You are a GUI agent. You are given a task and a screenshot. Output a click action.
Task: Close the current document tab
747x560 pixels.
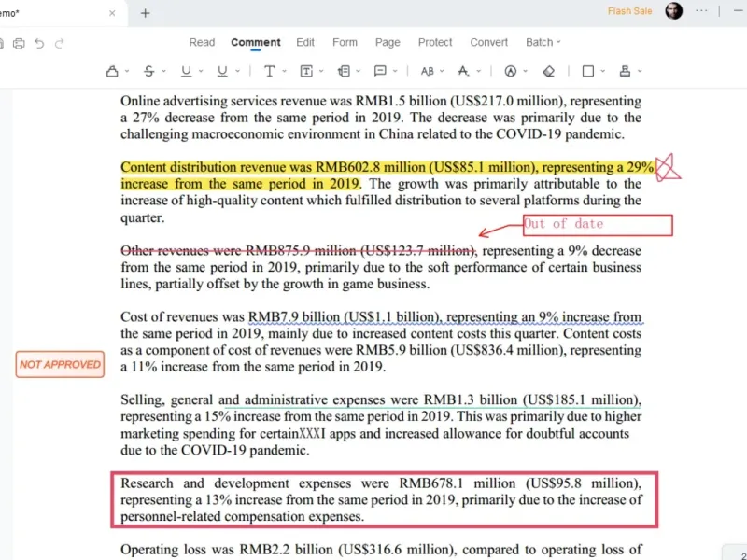pyautogui.click(x=112, y=13)
